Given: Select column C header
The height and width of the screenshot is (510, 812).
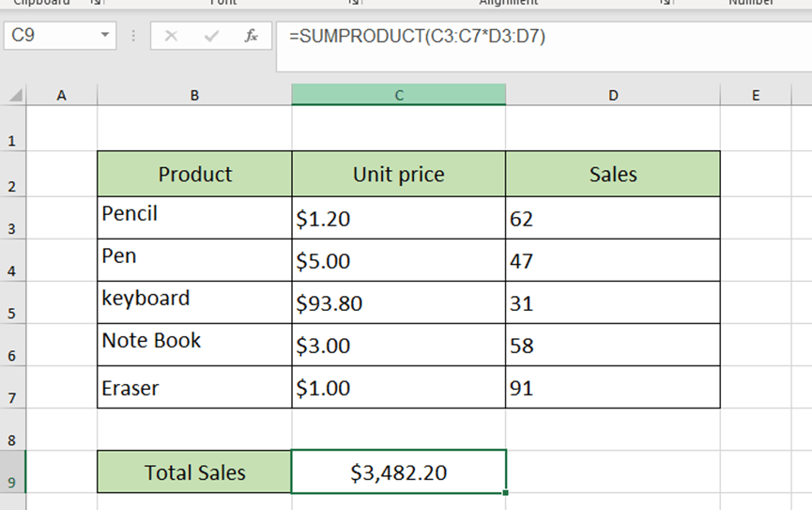Looking at the screenshot, I should [399, 95].
